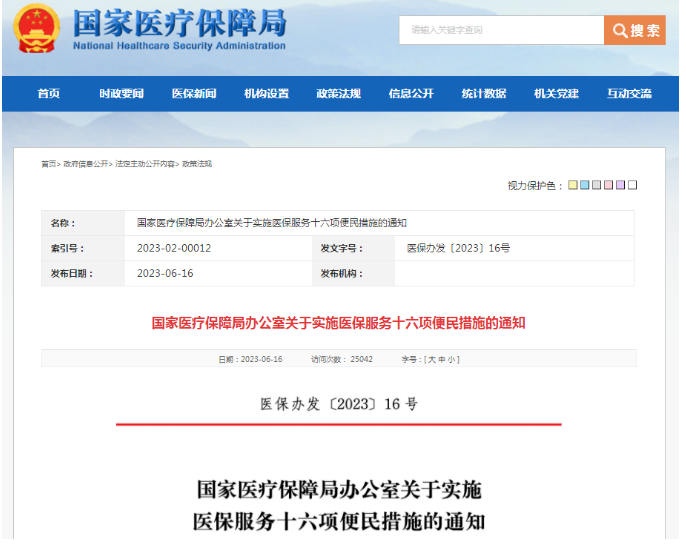Click the National Healthcare Security Administration subtitle
This screenshot has width=686, height=546.
179,46
